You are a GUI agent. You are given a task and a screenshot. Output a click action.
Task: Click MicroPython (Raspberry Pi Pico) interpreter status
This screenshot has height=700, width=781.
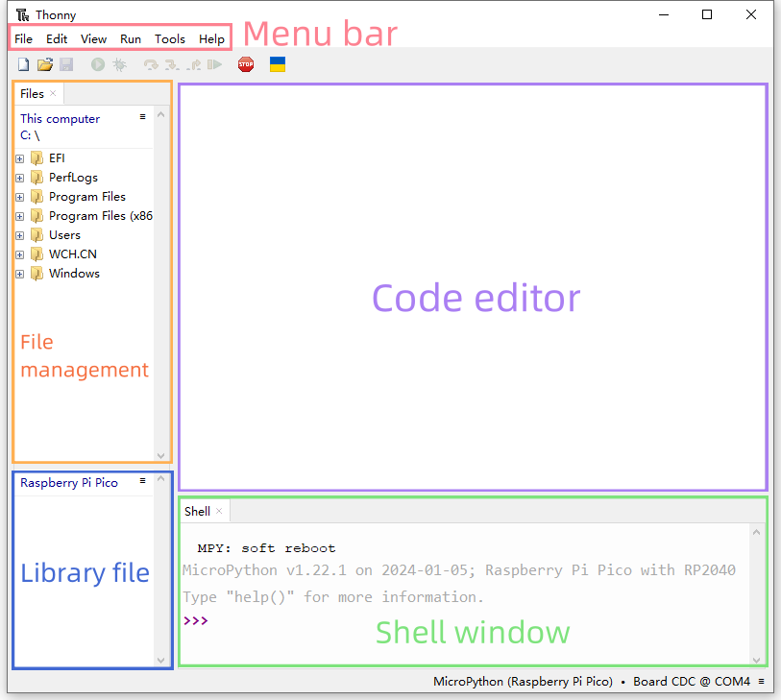[x=523, y=681]
